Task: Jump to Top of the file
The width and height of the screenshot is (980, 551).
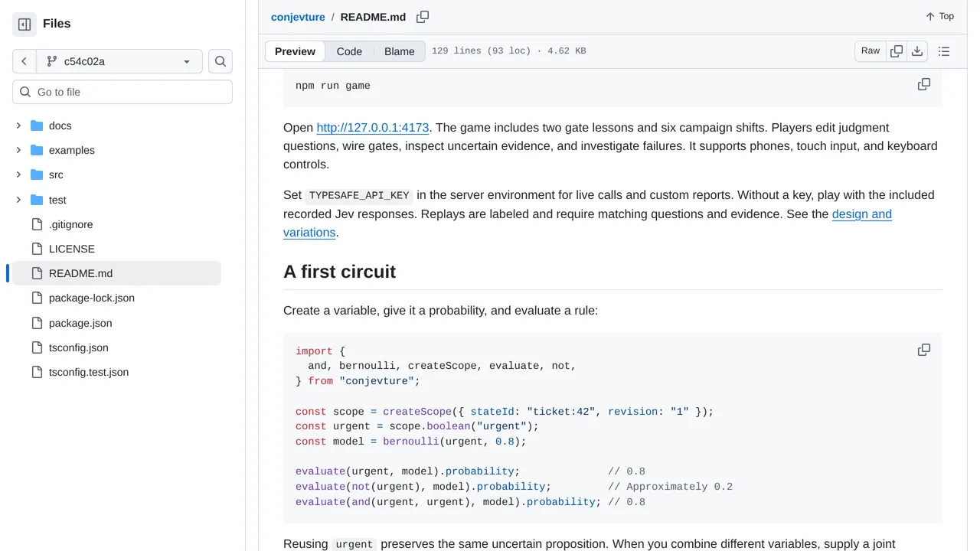Action: point(939,16)
